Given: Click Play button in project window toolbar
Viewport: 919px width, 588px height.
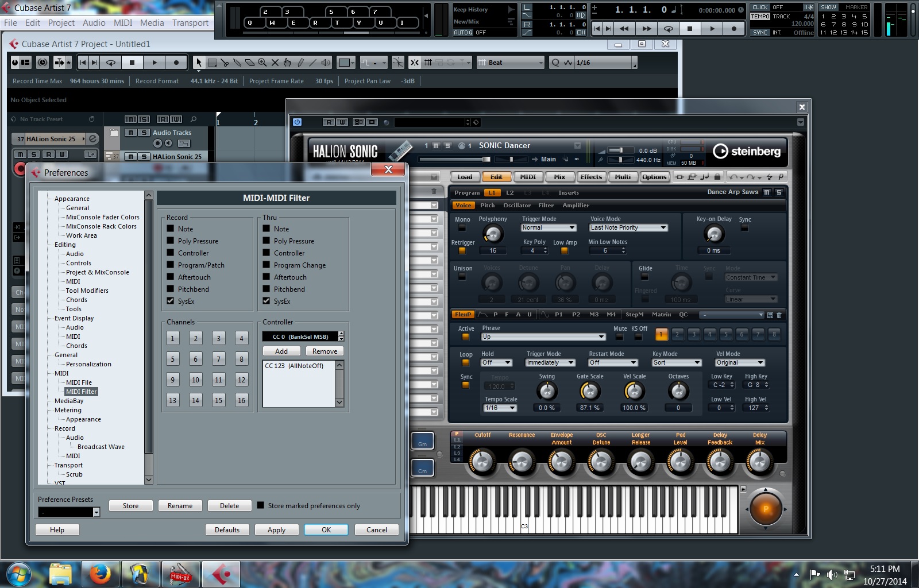Looking at the screenshot, I should [154, 63].
